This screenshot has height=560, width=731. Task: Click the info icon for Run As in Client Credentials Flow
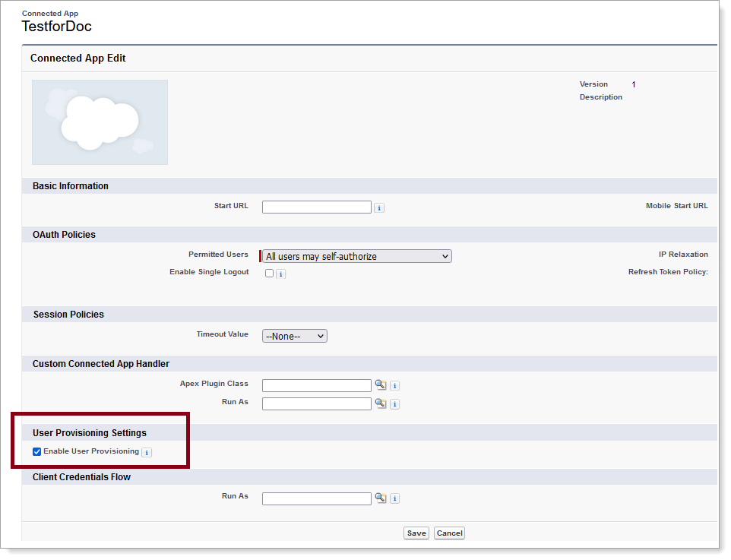pos(394,498)
